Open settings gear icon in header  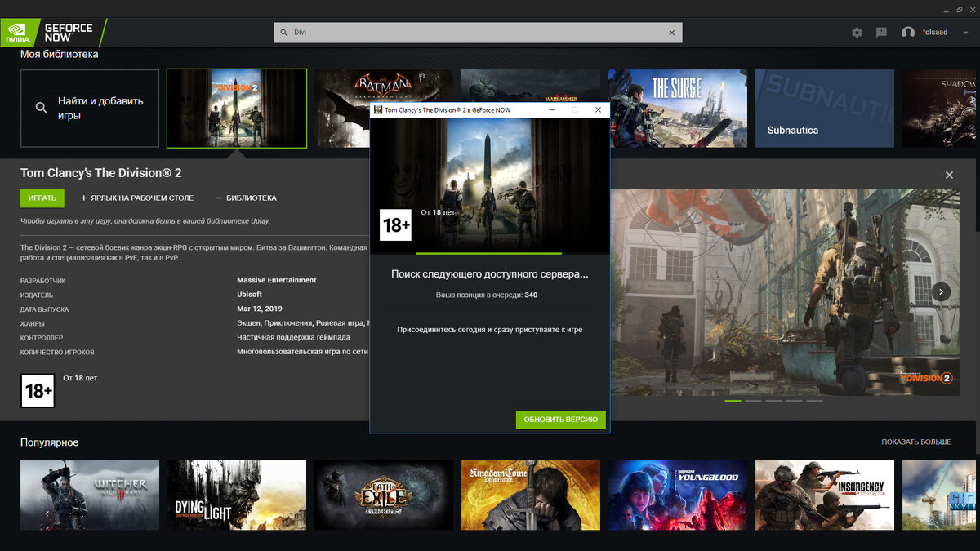tap(857, 33)
